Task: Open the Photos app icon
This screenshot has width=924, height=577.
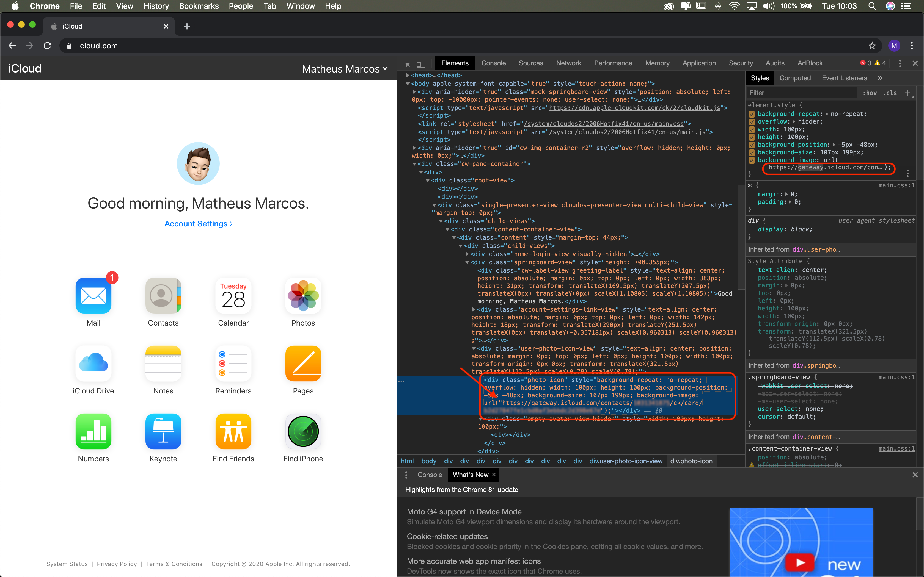Action: point(303,296)
